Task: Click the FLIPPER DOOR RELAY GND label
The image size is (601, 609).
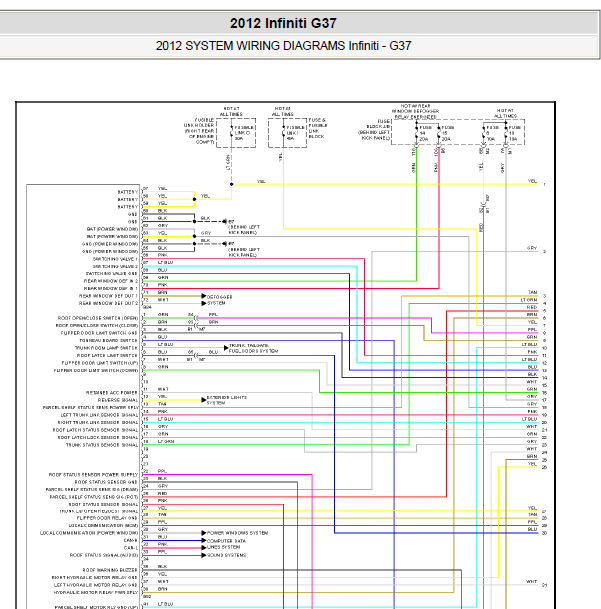Action: tap(107, 518)
